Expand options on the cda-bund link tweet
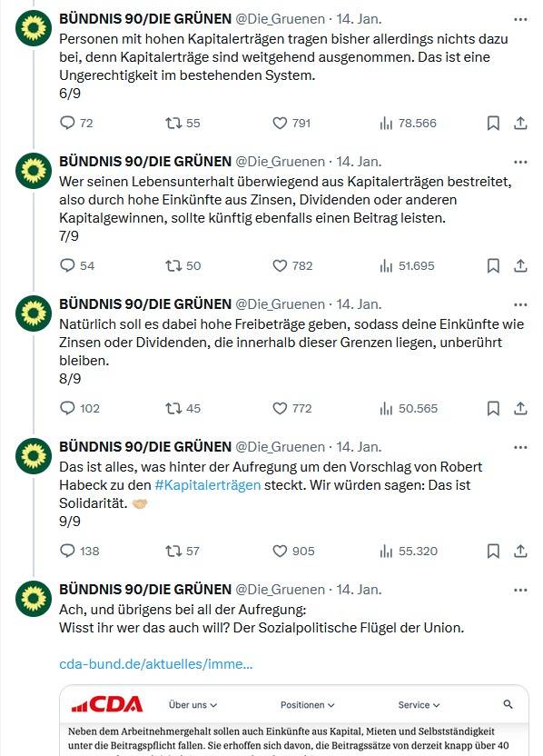 (520, 590)
